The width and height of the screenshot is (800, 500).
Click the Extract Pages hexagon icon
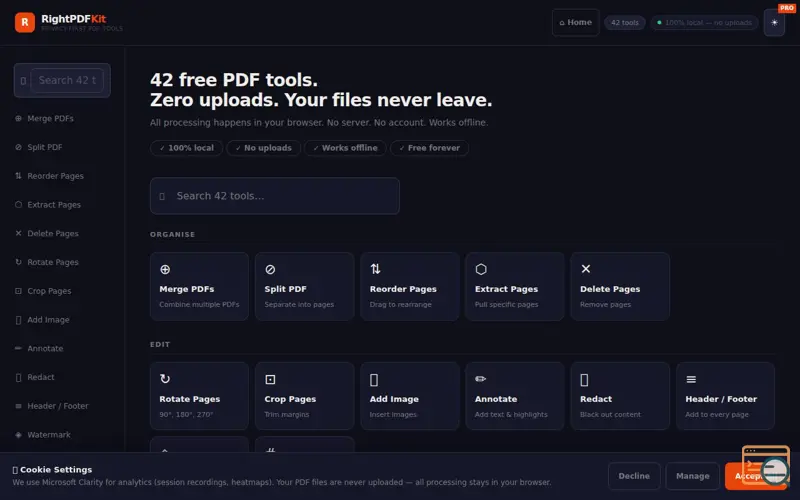point(481,269)
